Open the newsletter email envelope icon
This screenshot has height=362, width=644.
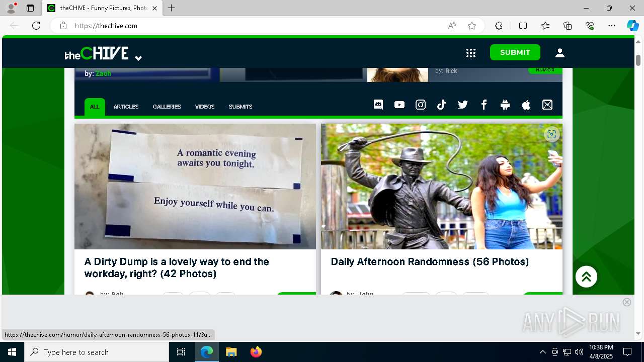[547, 105]
